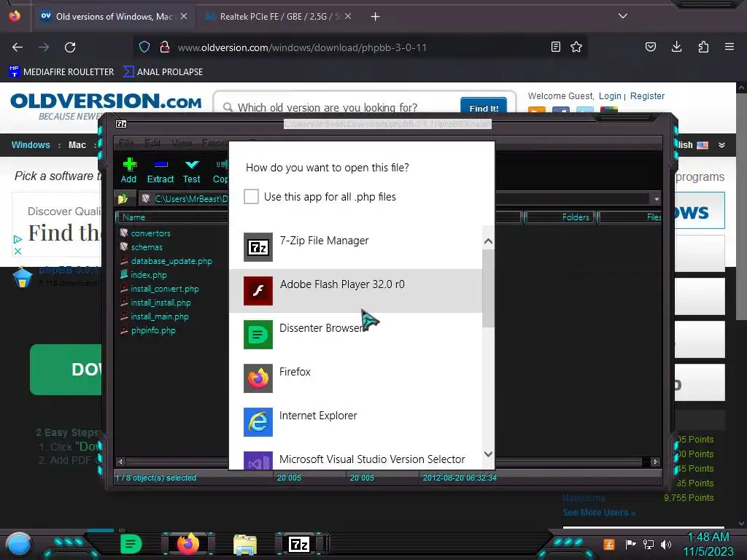Select install_convert.php in the file list
The image size is (747, 560).
[160, 289]
